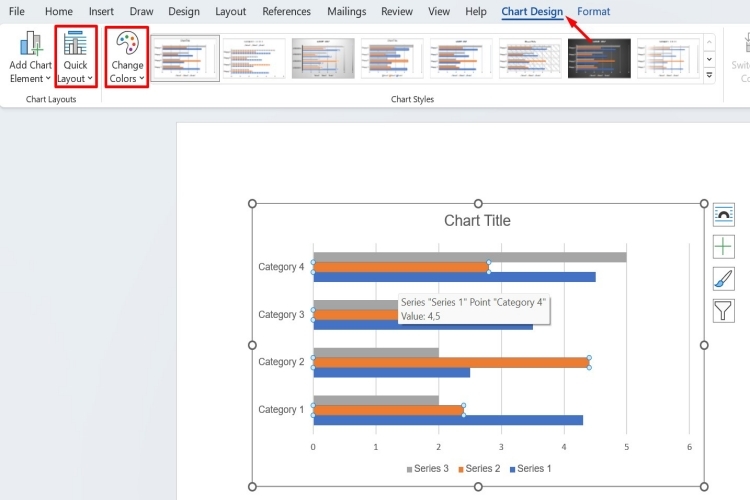The height and width of the screenshot is (500, 750).
Task: Click the Chart Elements plus button
Action: click(724, 247)
